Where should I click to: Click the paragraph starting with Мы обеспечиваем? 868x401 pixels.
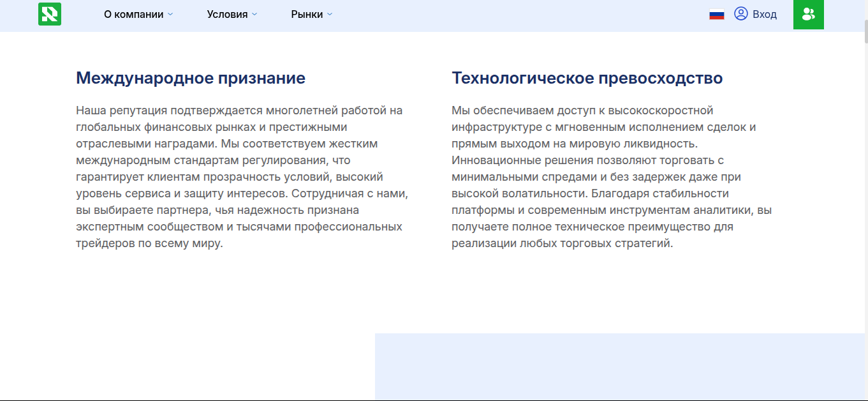(x=611, y=177)
